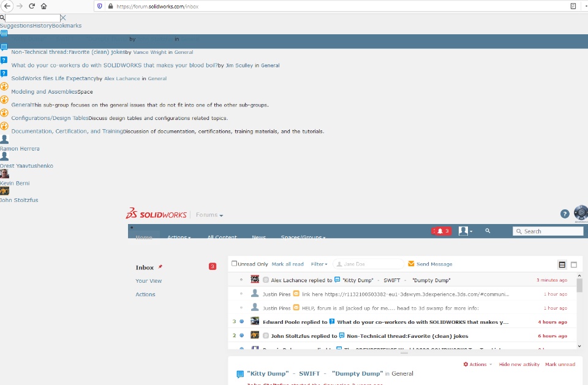The height and width of the screenshot is (385, 588).
Task: Click the space icon beside Configurations/Design Tables
Action: [4, 113]
